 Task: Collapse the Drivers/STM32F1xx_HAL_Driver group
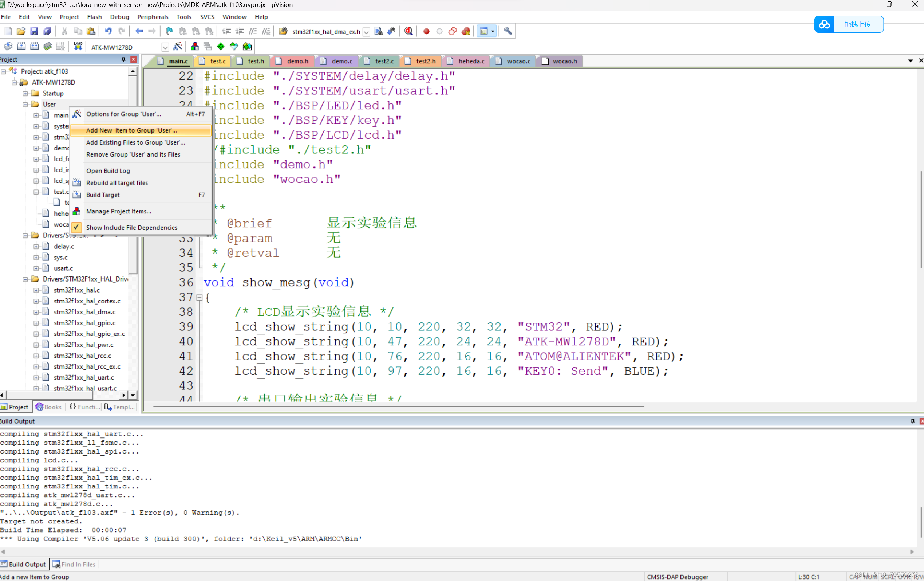(x=25, y=279)
